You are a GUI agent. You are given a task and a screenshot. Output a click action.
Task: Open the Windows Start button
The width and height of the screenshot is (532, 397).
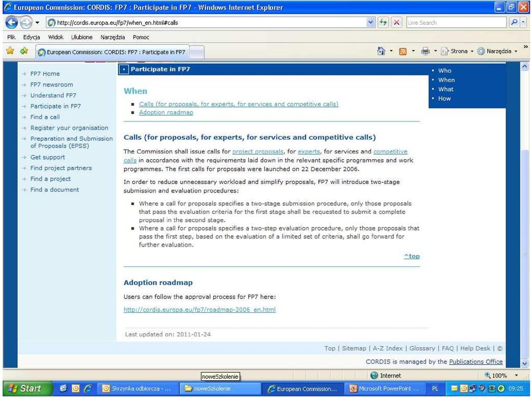click(x=28, y=389)
